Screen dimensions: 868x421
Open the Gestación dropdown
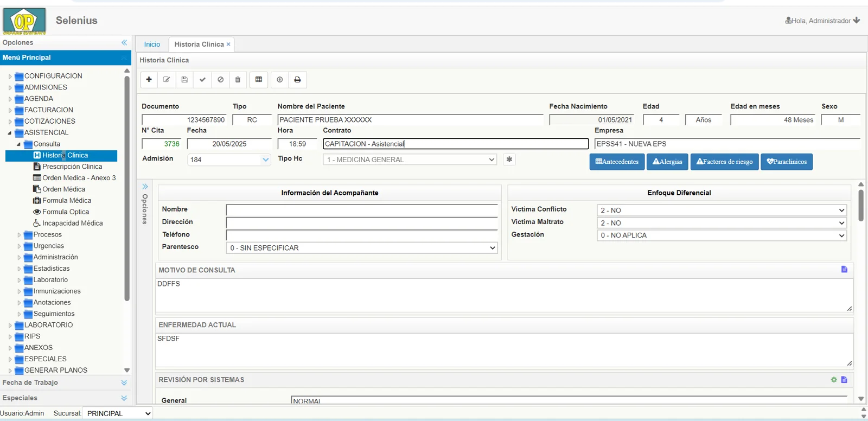[x=722, y=235]
